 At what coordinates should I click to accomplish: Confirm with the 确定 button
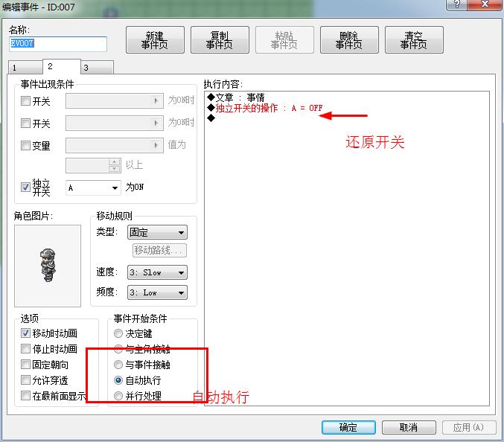click(348, 428)
